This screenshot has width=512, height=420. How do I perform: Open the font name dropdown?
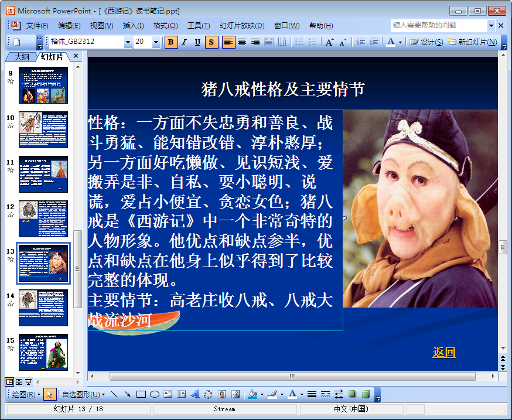[128, 42]
